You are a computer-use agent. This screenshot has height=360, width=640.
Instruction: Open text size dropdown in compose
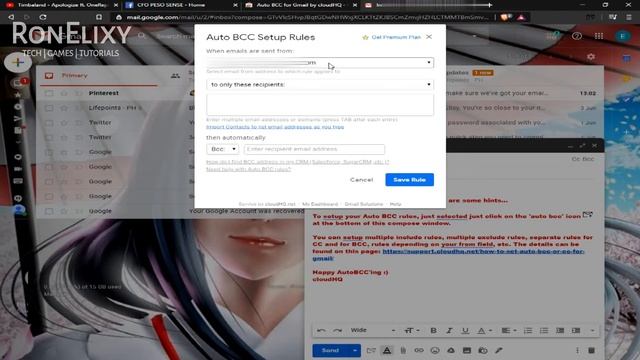[413, 330]
